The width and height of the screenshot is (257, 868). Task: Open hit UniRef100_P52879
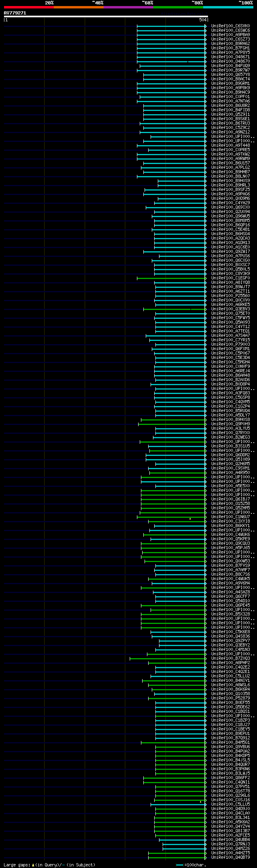click(230, 698)
